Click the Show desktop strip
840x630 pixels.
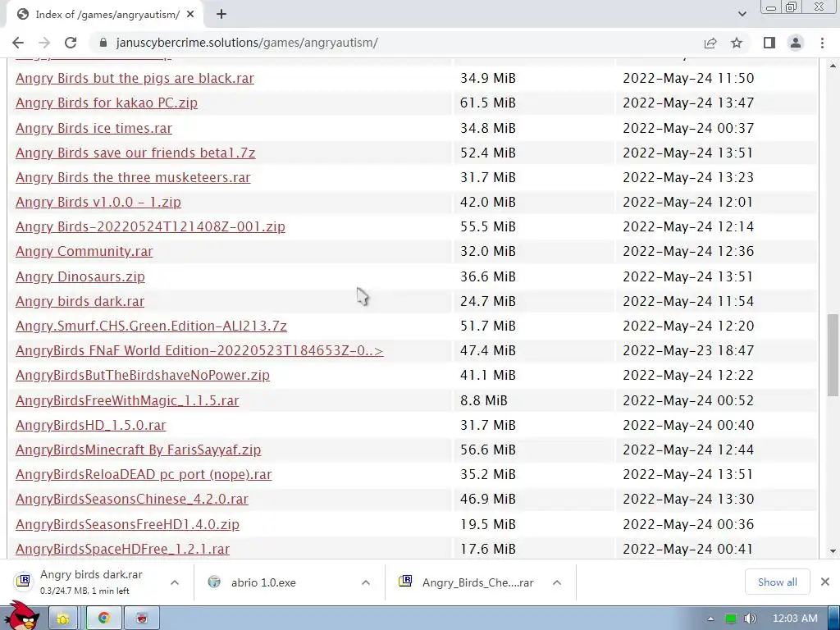click(834, 619)
